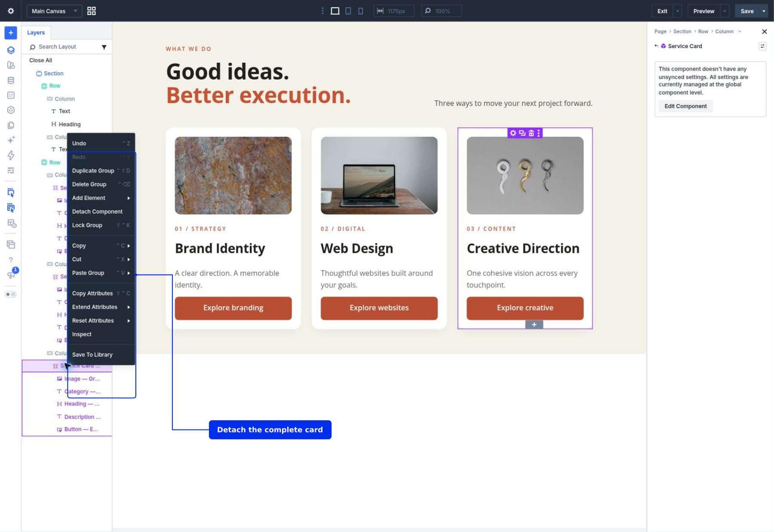Select Duplicate Group in context menu

pyautogui.click(x=101, y=171)
